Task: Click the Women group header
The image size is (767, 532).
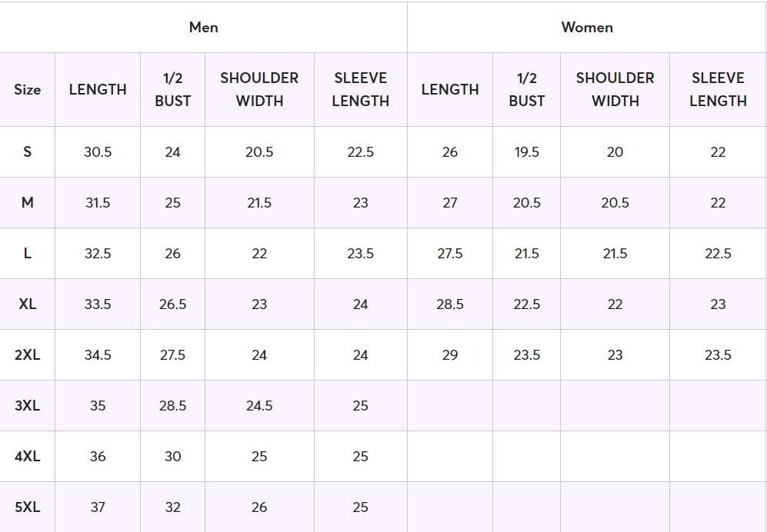Action: click(587, 28)
